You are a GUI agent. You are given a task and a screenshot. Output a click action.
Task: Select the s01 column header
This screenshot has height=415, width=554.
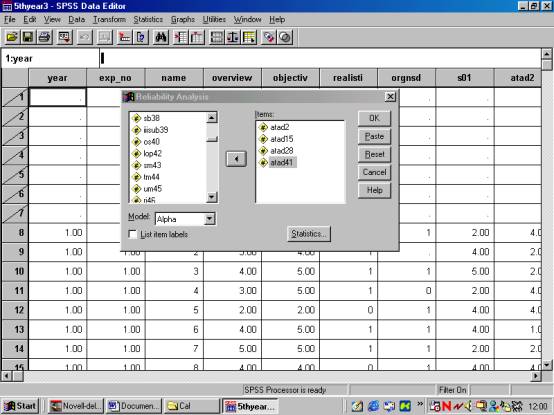464,78
